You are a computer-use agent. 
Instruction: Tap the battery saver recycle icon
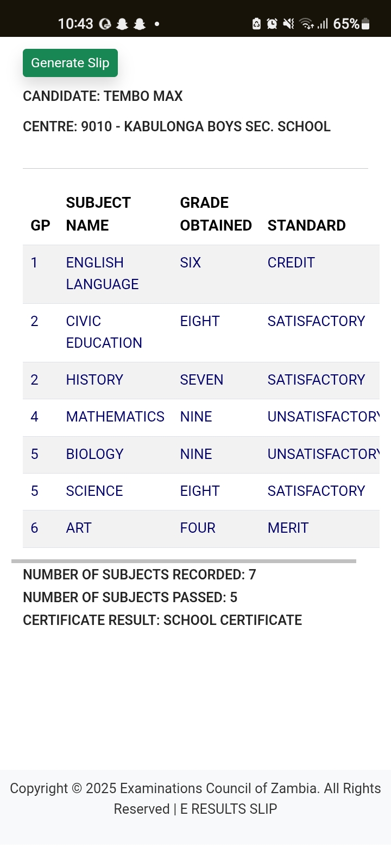pyautogui.click(x=257, y=24)
